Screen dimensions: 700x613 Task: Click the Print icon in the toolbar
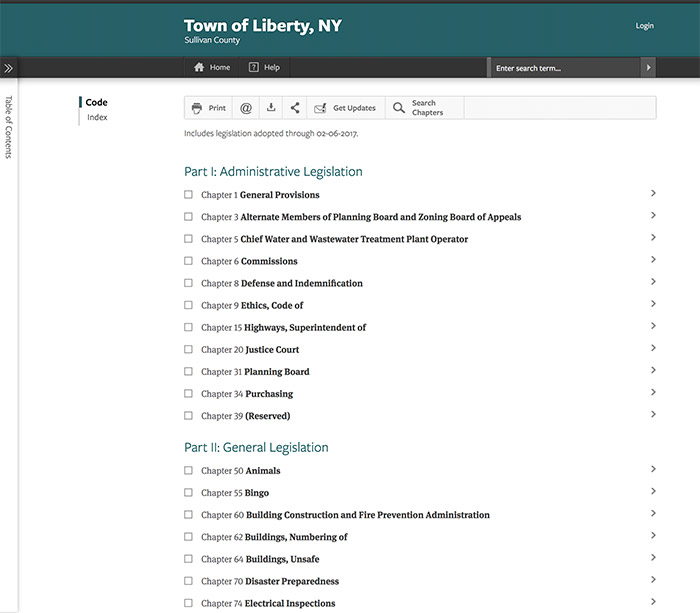point(197,108)
